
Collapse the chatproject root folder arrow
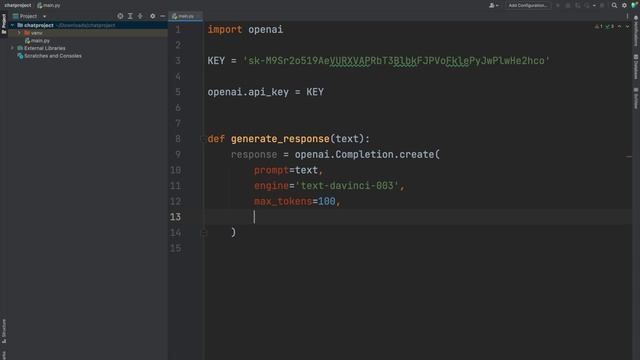tap(12, 25)
